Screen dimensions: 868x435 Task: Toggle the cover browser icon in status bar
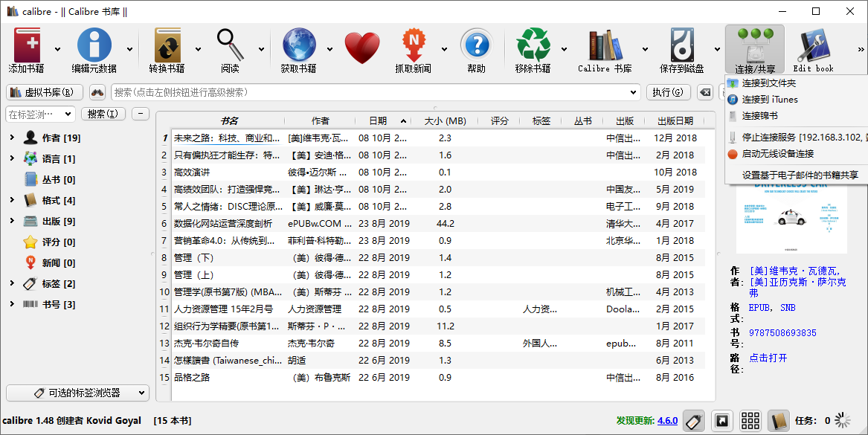tap(722, 421)
